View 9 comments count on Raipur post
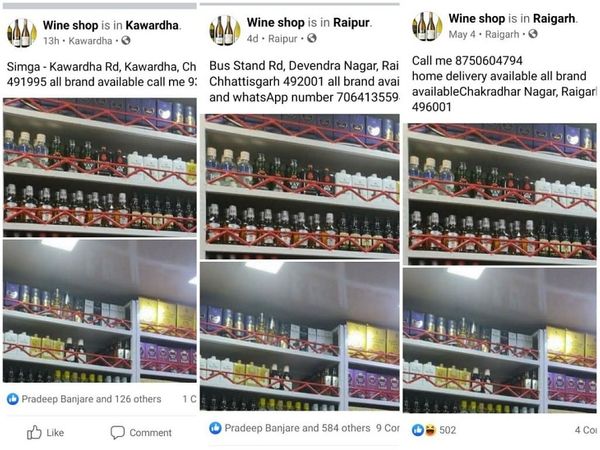This screenshot has height=450, width=600. (x=388, y=428)
